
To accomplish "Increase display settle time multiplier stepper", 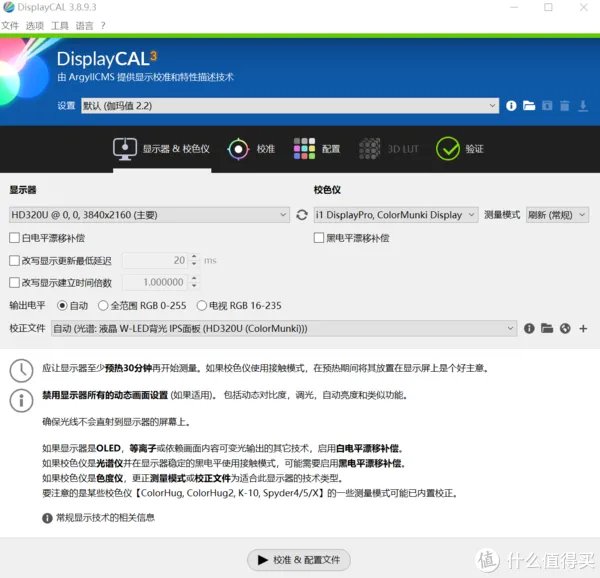I will (x=194, y=278).
